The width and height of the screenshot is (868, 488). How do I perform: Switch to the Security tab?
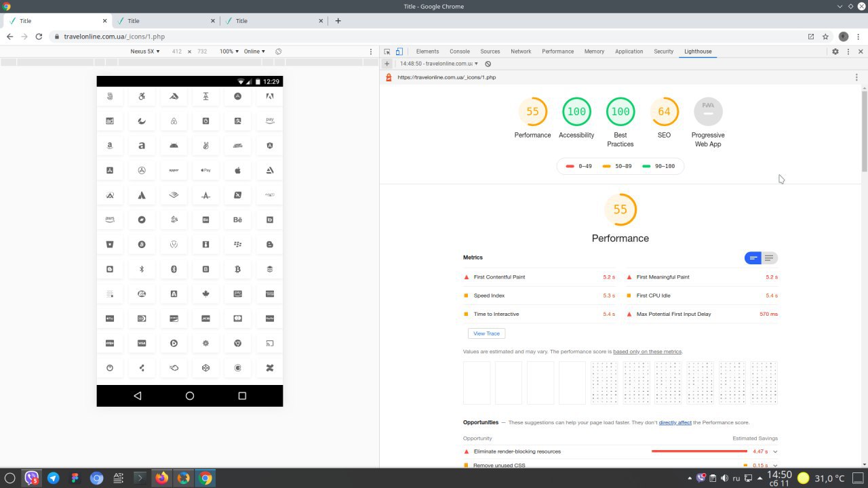point(664,52)
